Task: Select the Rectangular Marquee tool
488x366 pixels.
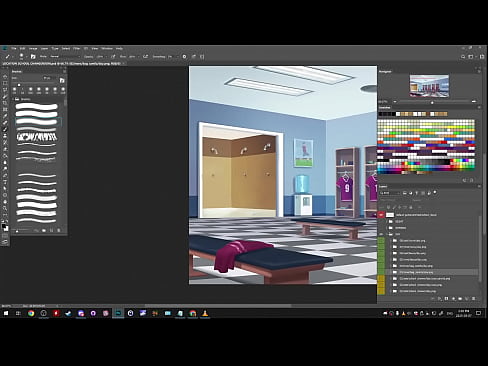Action: click(x=5, y=83)
